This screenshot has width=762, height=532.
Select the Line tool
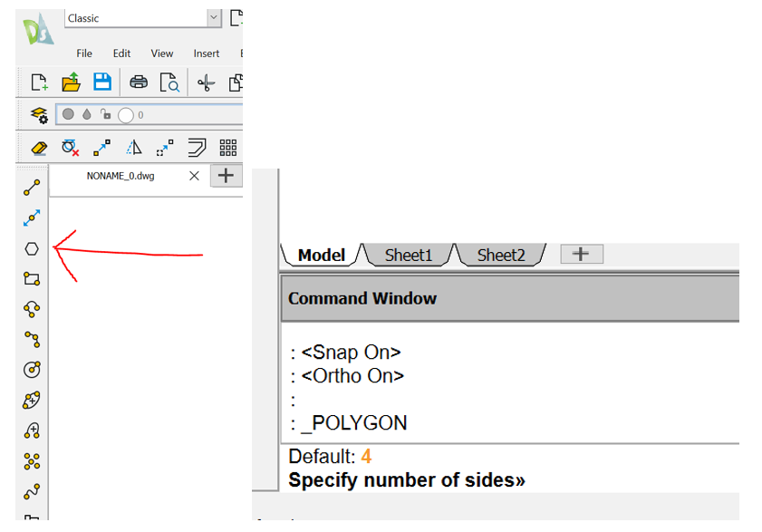32,188
